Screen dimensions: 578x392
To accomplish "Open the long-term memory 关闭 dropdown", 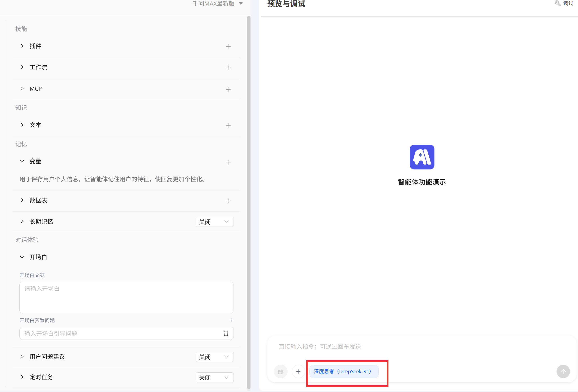I will click(214, 222).
